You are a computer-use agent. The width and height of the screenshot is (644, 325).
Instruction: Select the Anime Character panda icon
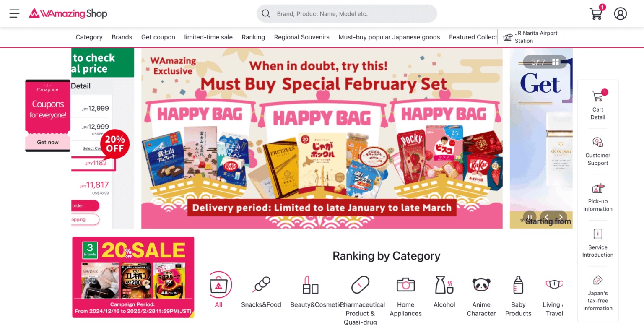pyautogui.click(x=481, y=285)
